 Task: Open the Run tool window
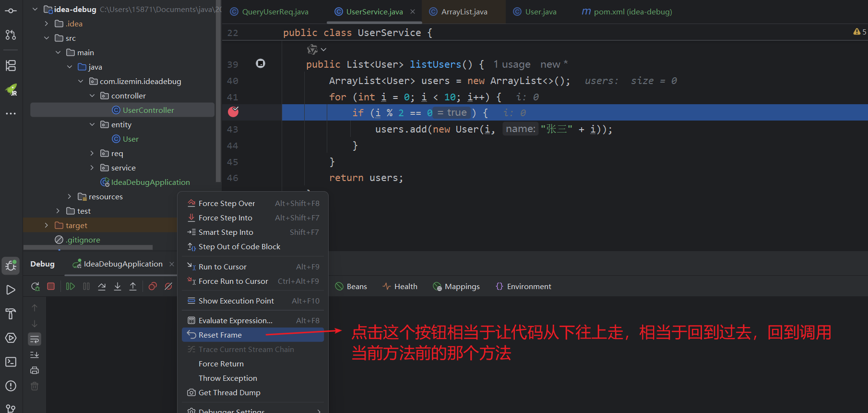point(11,290)
